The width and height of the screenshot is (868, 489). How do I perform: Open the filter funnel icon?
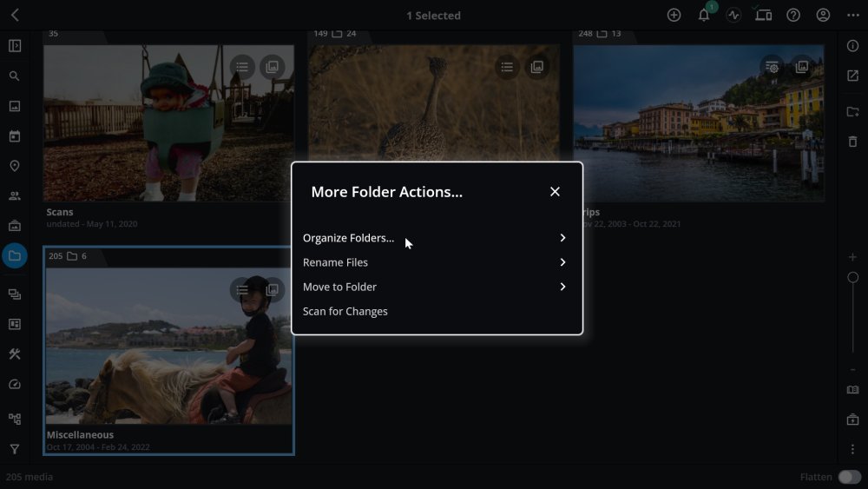(15, 449)
